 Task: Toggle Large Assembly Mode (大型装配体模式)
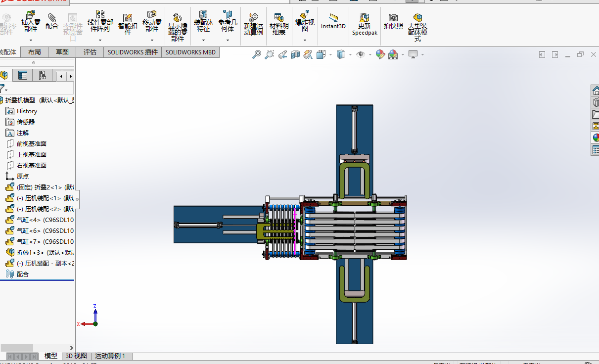[x=417, y=27]
